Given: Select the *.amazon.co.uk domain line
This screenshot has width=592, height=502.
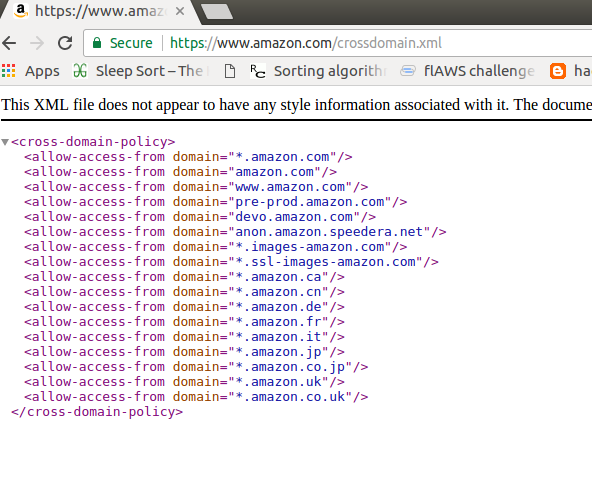Looking at the screenshot, I should pyautogui.click(x=196, y=397).
